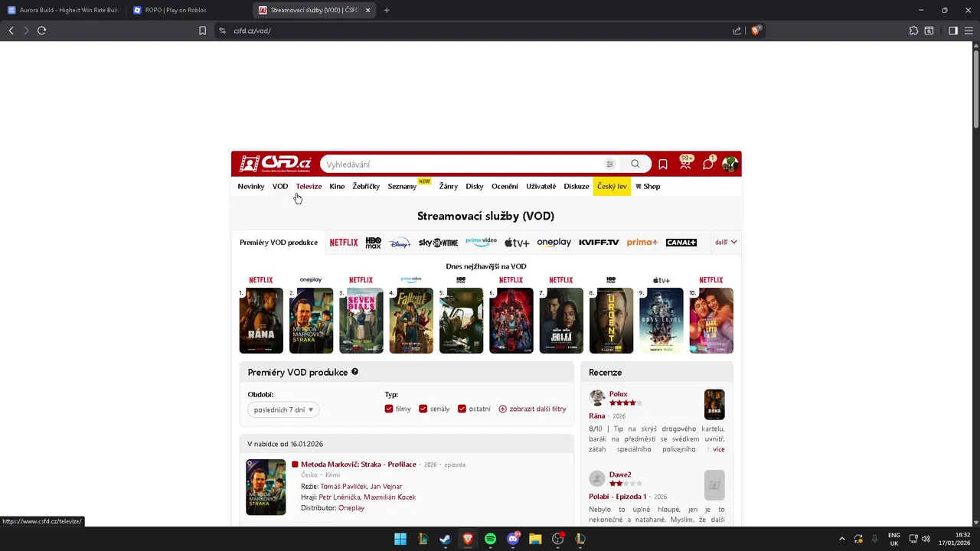Image resolution: width=980 pixels, height=551 pixels.
Task: Click the browser reload button
Action: click(41, 31)
